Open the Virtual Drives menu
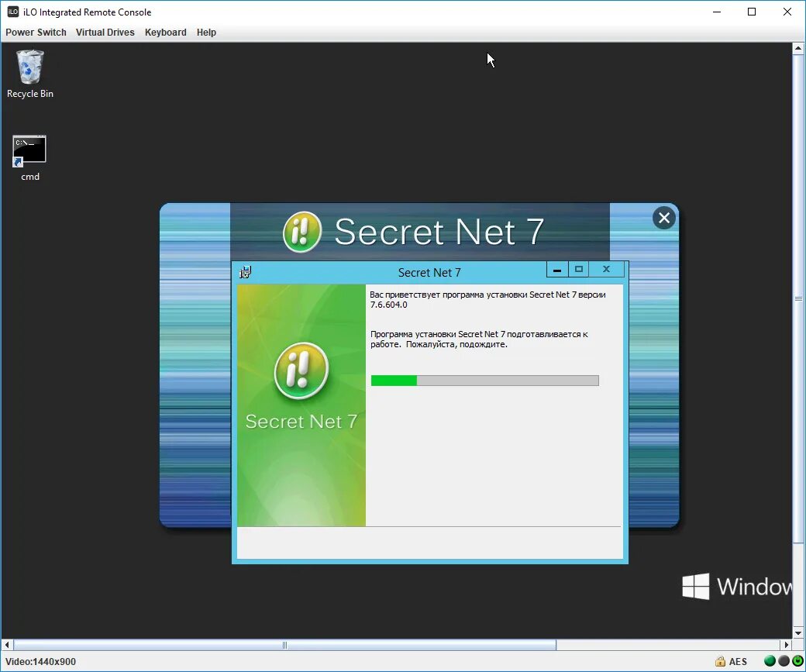 [105, 33]
